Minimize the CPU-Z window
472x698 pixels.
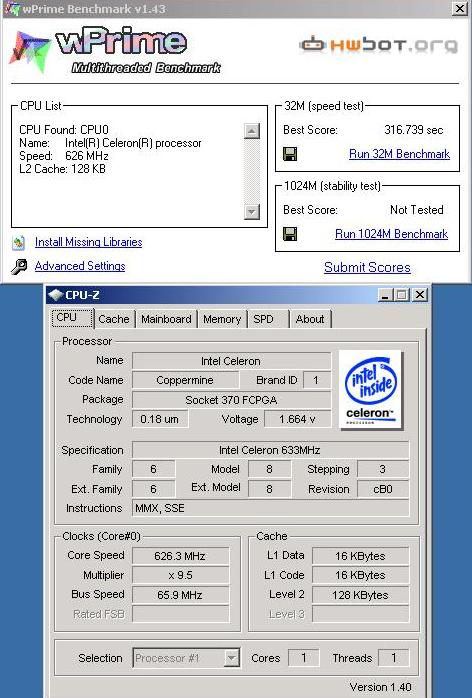click(386, 295)
